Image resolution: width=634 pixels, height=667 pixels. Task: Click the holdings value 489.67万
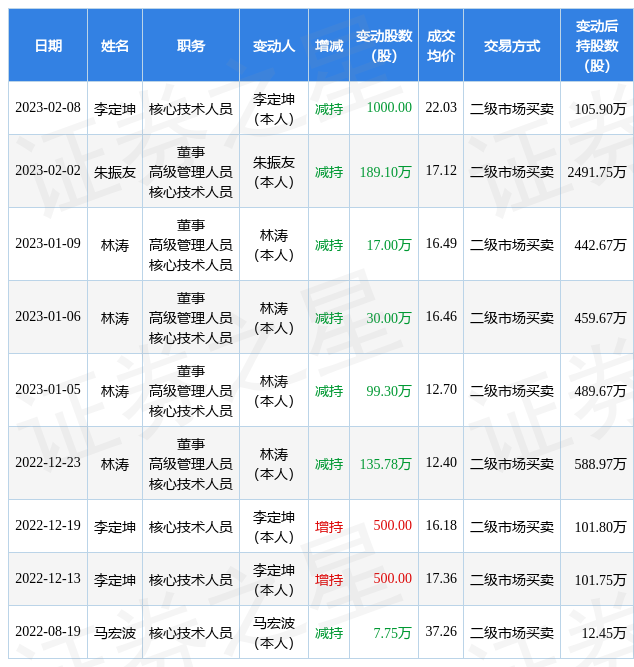coord(600,391)
